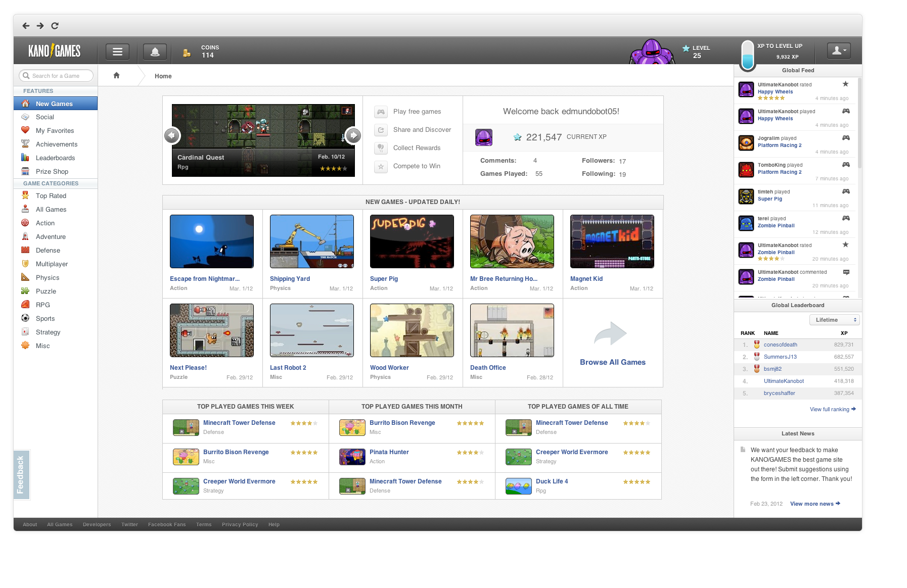
Task: Open My Favorites in the sidebar
Action: tap(56, 131)
